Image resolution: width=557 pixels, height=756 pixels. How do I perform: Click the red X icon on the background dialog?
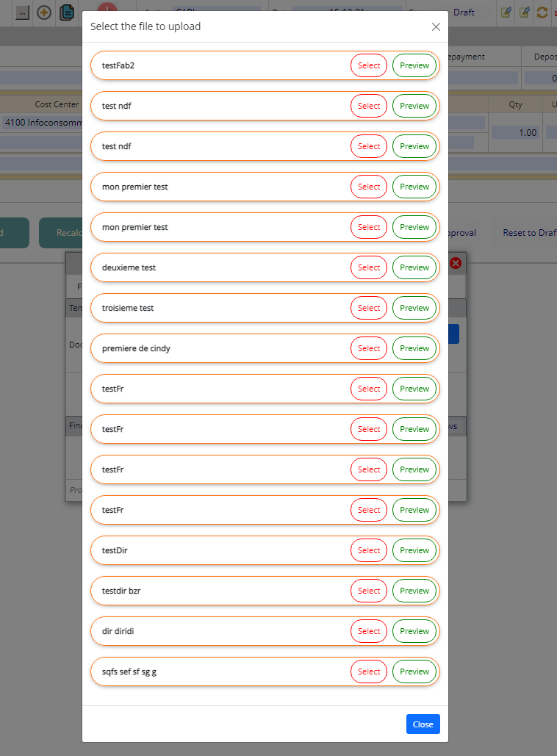pyautogui.click(x=456, y=262)
